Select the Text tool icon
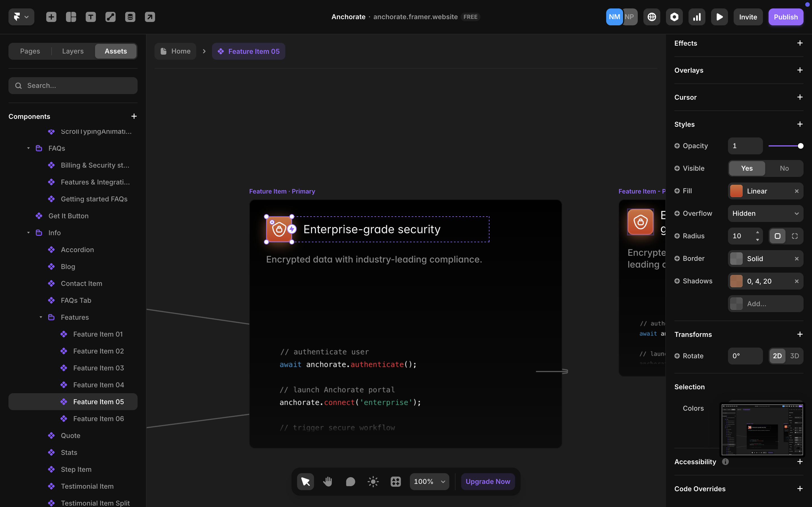Viewport: 812px width, 507px height. (x=91, y=17)
